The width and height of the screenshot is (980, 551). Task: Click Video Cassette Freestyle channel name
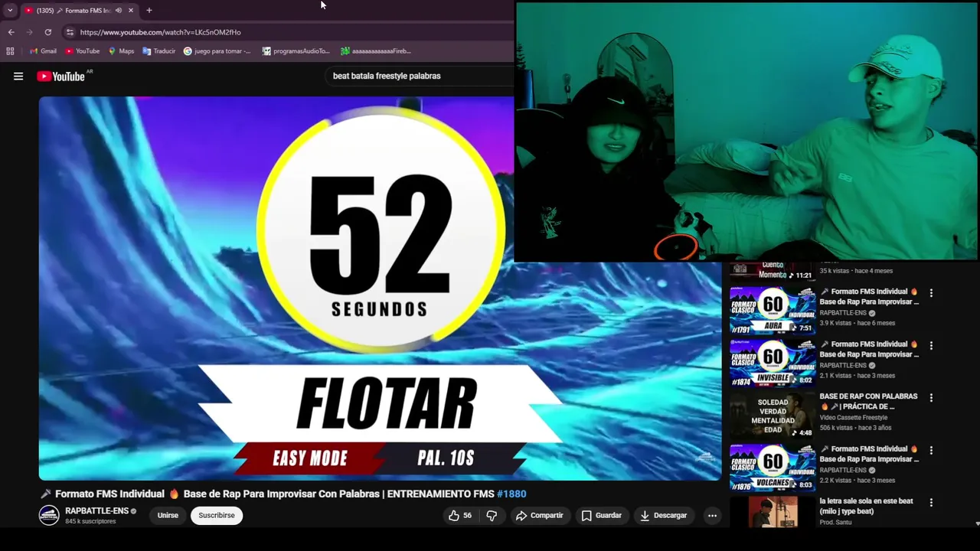(x=853, y=418)
